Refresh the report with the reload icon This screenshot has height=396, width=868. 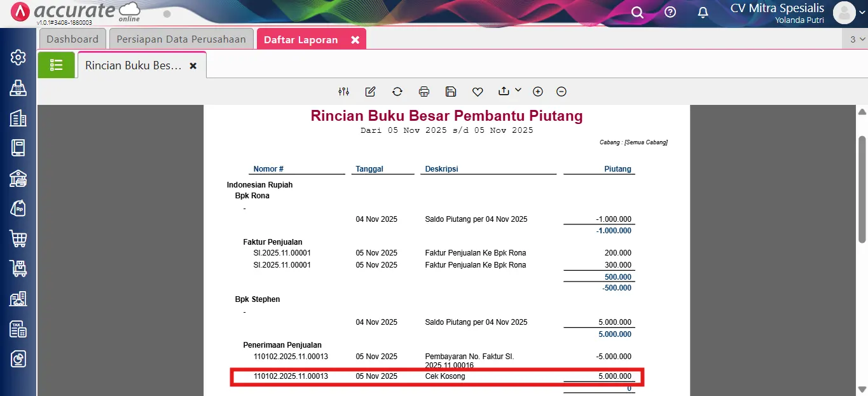pyautogui.click(x=397, y=92)
